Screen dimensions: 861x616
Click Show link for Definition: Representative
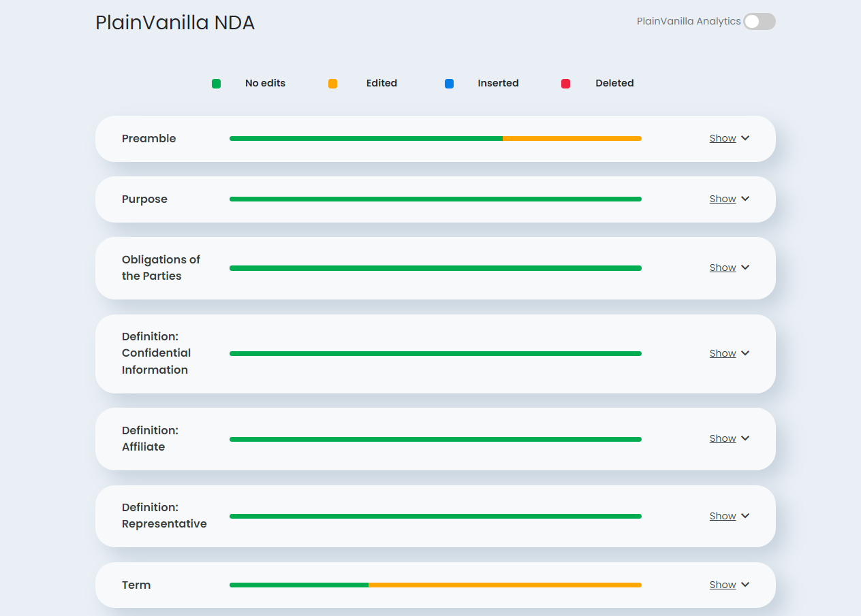pyautogui.click(x=723, y=516)
